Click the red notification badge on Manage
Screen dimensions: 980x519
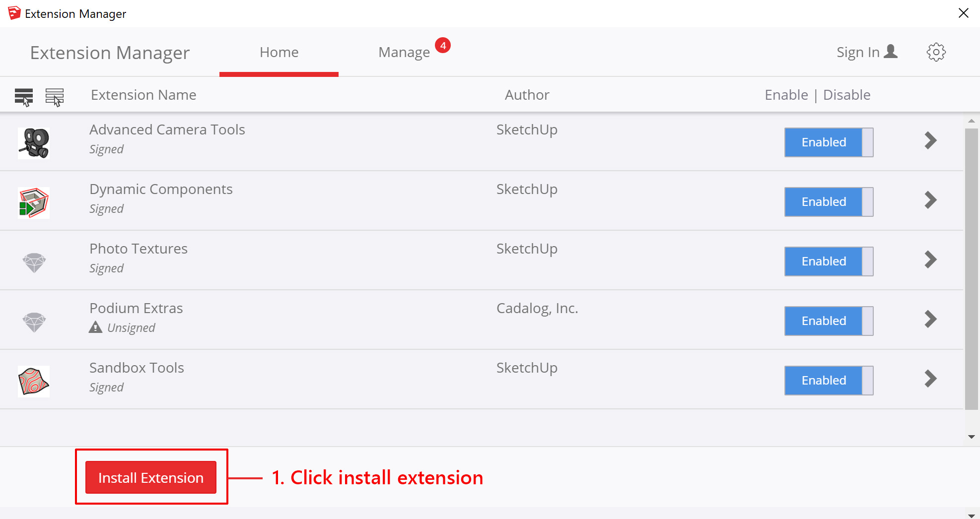[443, 45]
